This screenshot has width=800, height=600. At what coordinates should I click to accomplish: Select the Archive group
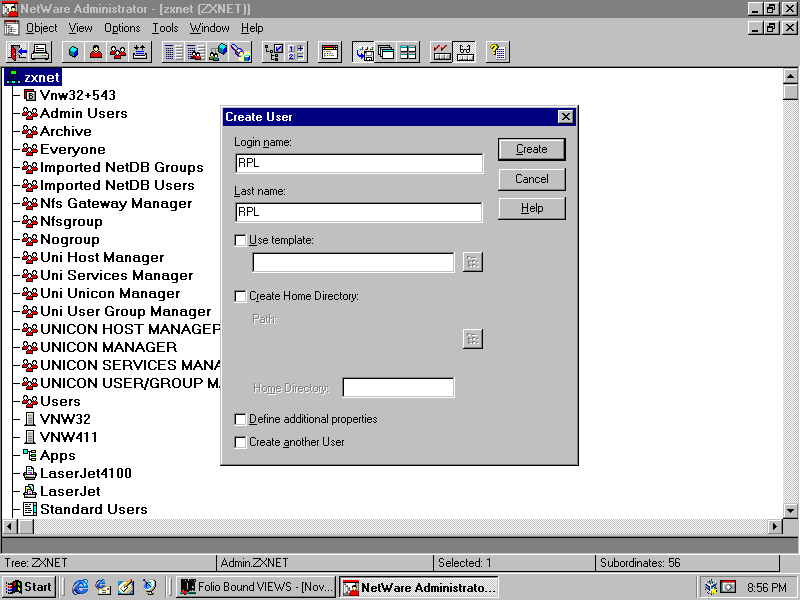[57, 132]
